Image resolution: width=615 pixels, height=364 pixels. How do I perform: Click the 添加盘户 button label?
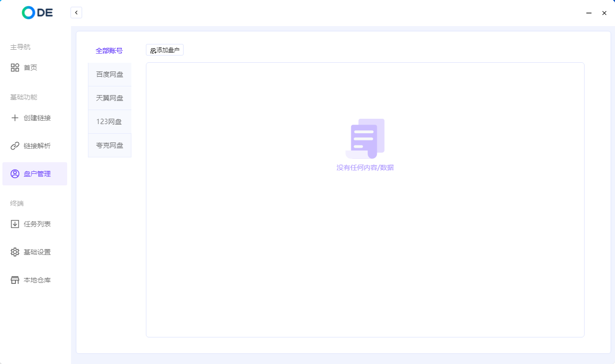point(168,50)
